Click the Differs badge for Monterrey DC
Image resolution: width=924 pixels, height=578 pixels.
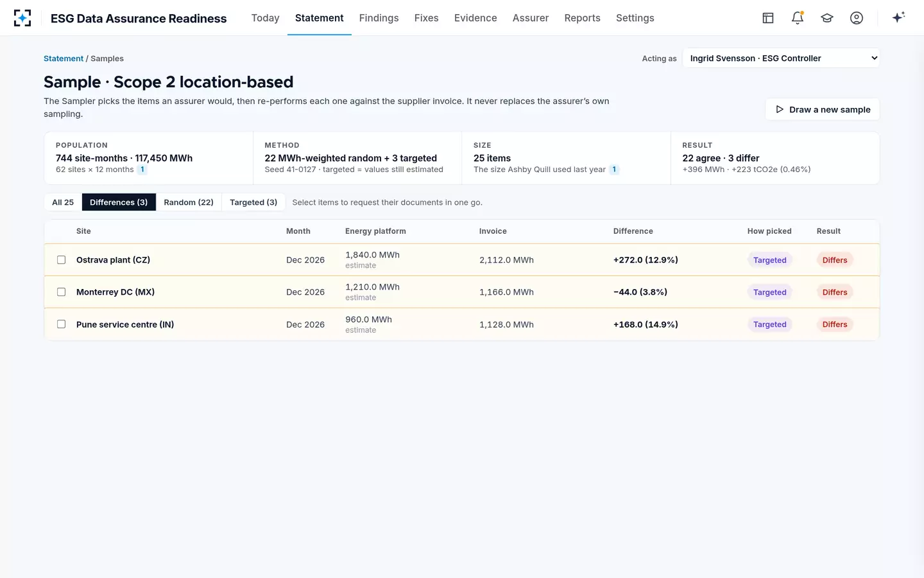click(x=835, y=292)
